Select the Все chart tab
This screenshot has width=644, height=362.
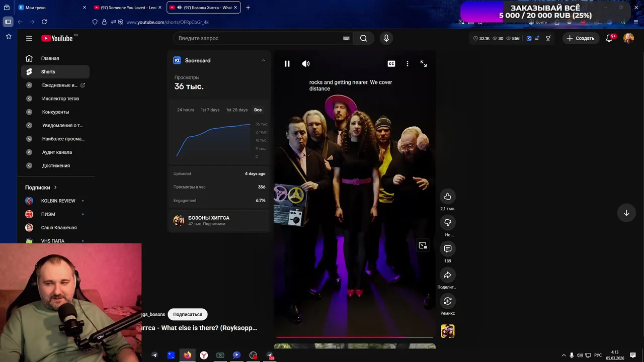tap(258, 110)
